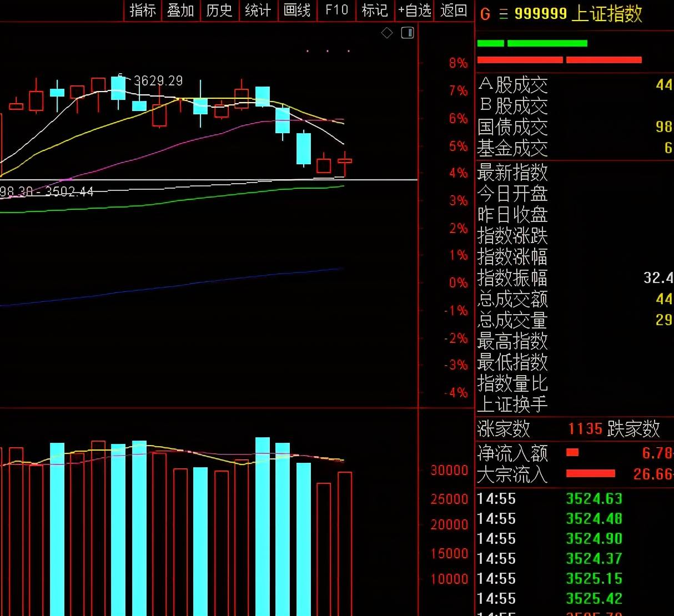
Task: Select the 画线 line drawing tool
Action: tap(297, 11)
